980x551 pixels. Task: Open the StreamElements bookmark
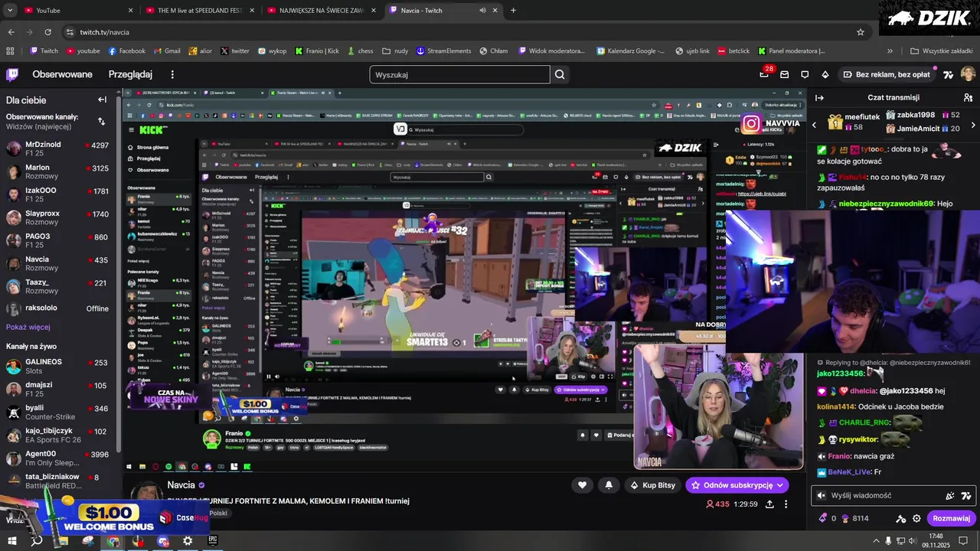pos(443,51)
